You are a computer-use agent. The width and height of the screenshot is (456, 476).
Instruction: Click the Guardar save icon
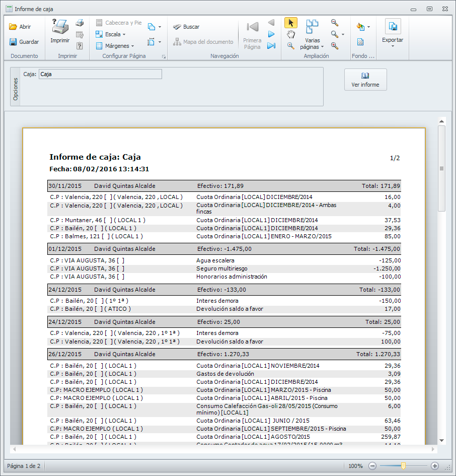[13, 42]
